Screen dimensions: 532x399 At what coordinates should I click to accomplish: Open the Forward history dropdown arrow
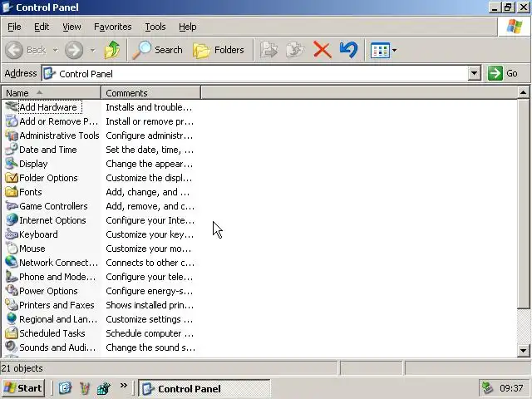coord(92,50)
